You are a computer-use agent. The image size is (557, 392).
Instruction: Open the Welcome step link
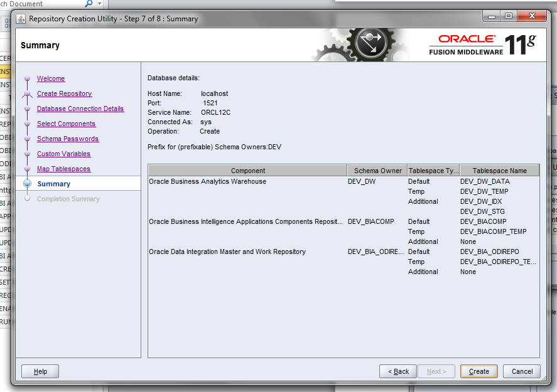click(x=51, y=78)
